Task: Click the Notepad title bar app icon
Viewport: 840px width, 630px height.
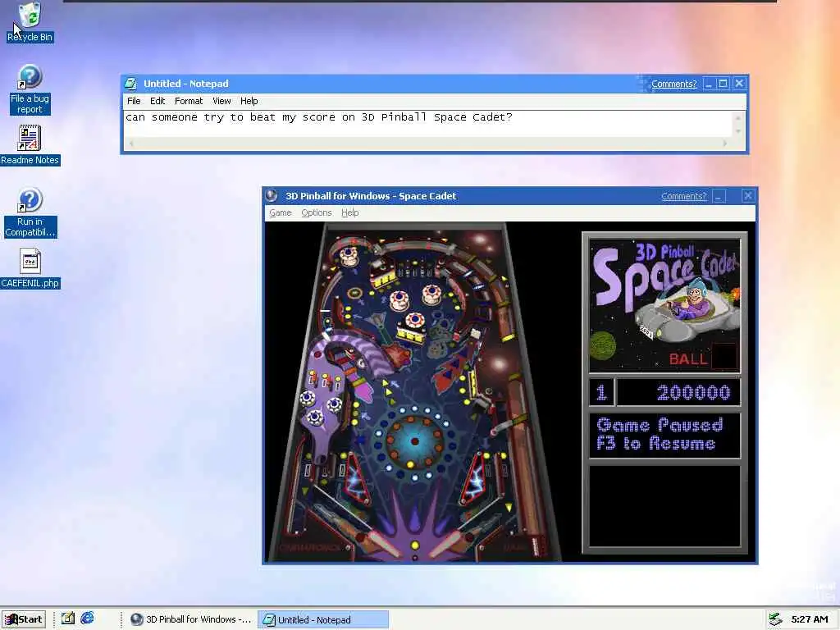Action: pos(130,84)
